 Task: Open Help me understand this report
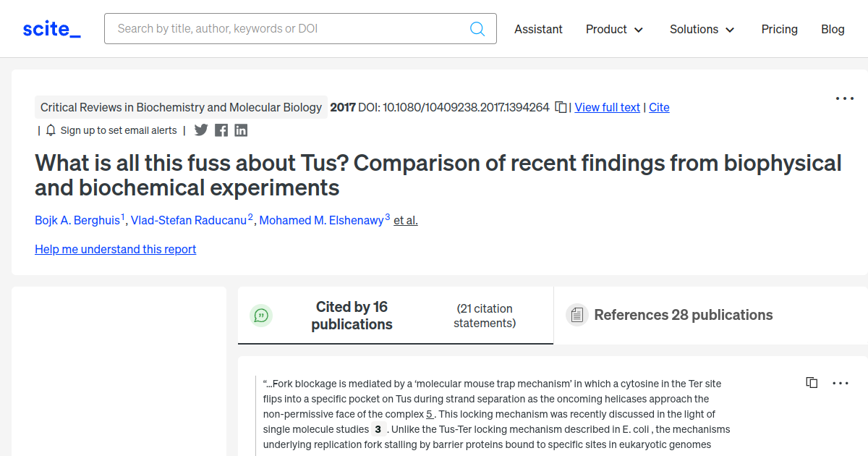point(115,249)
